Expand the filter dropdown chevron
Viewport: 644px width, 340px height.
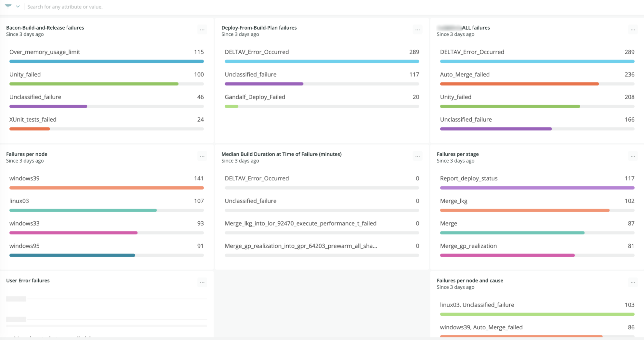(x=18, y=6)
